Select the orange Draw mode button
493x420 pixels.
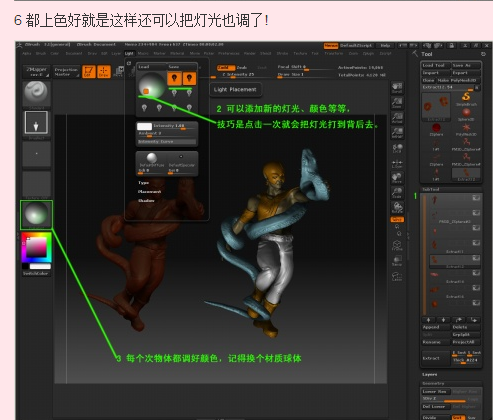pos(104,72)
